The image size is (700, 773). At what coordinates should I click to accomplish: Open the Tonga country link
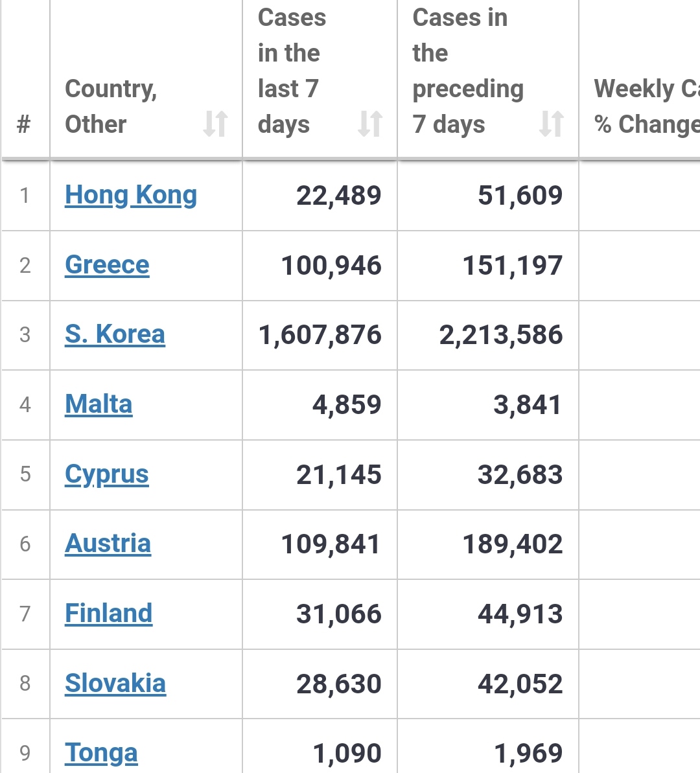pyautogui.click(x=101, y=753)
